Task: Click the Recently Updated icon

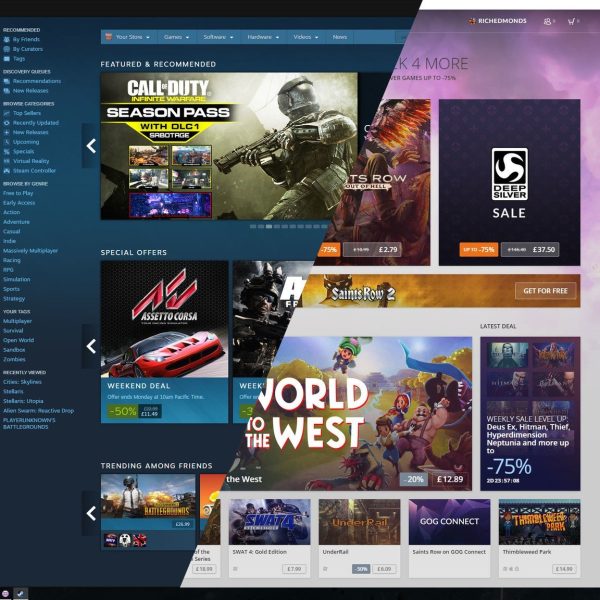Action: click(7, 123)
